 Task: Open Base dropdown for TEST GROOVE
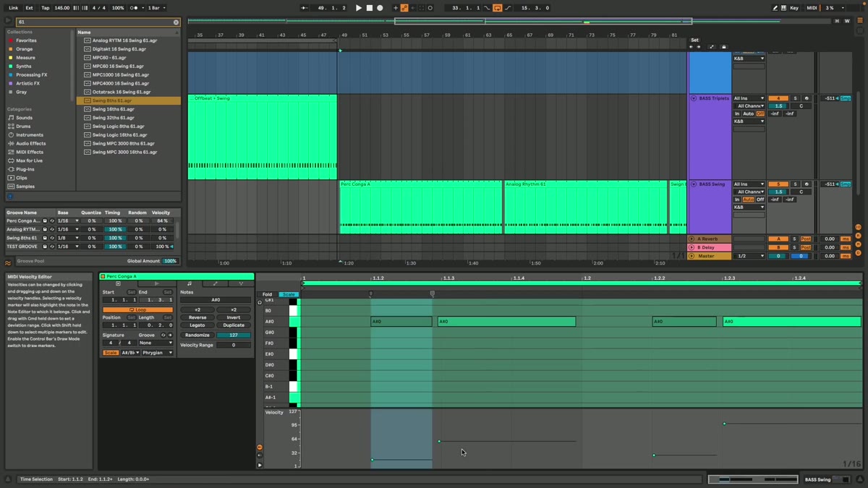[68, 247]
